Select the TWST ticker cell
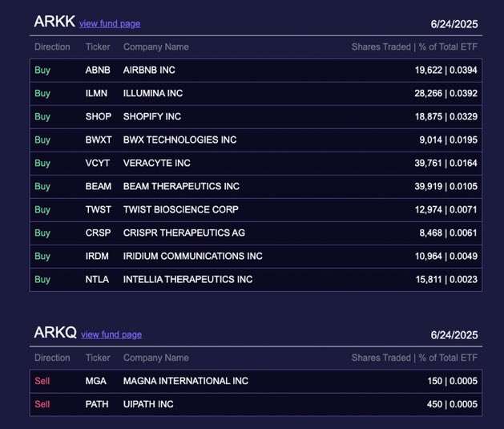 [98, 209]
